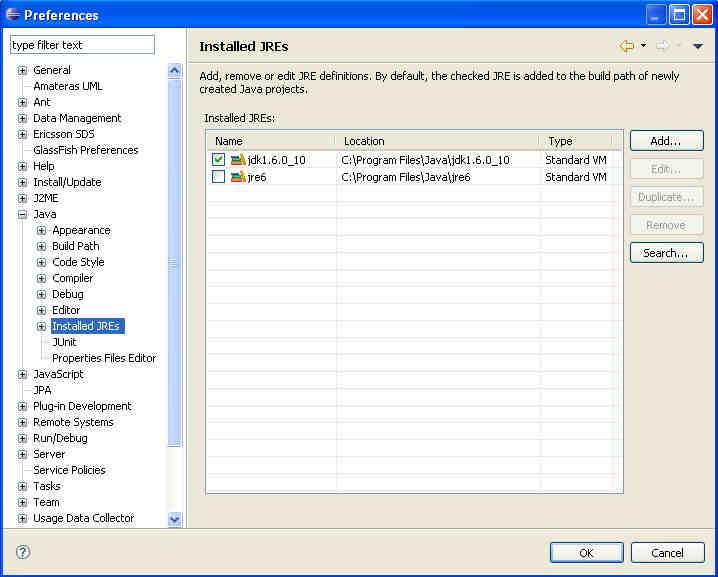Expand the Editor node under Java

tap(41, 310)
